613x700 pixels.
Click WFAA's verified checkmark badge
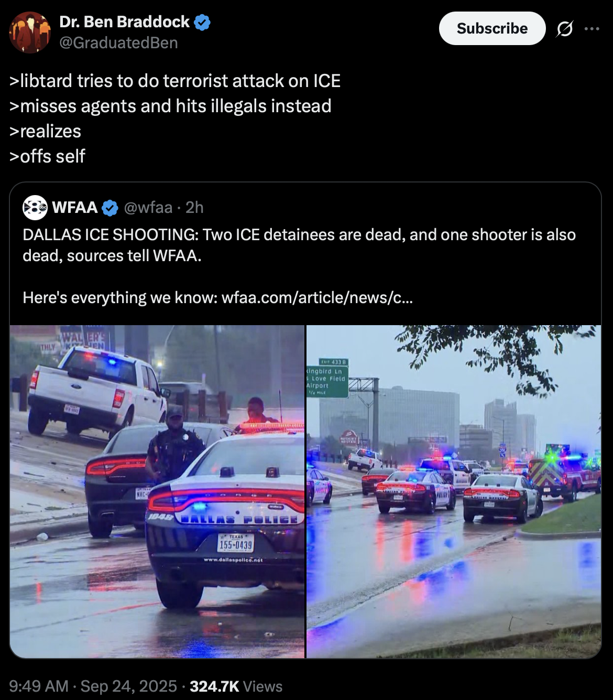110,208
